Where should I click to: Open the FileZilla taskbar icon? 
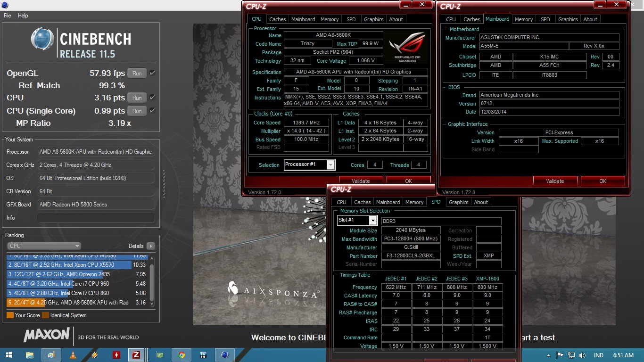pyautogui.click(x=136, y=355)
